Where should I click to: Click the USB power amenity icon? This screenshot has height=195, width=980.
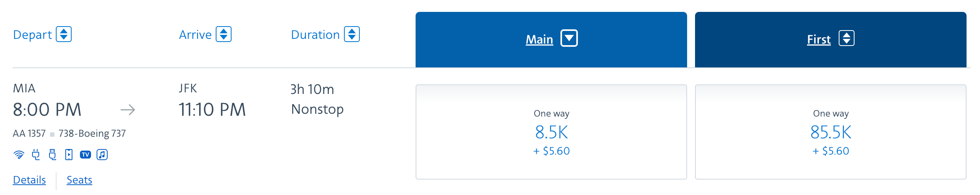(52, 155)
